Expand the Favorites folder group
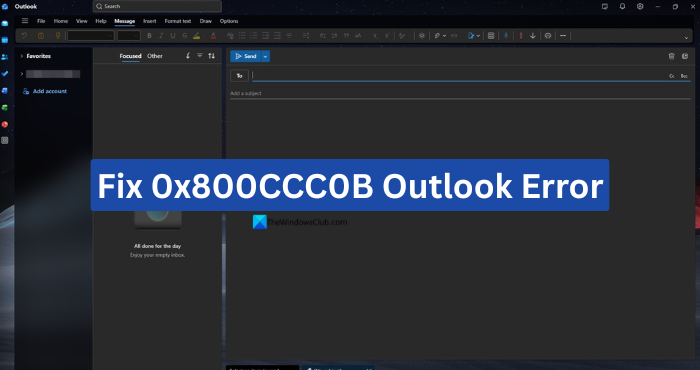This screenshot has height=370, width=700. pos(21,56)
